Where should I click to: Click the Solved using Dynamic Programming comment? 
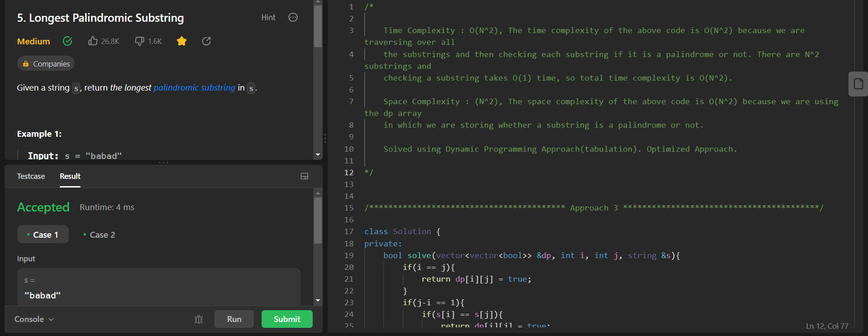point(560,149)
